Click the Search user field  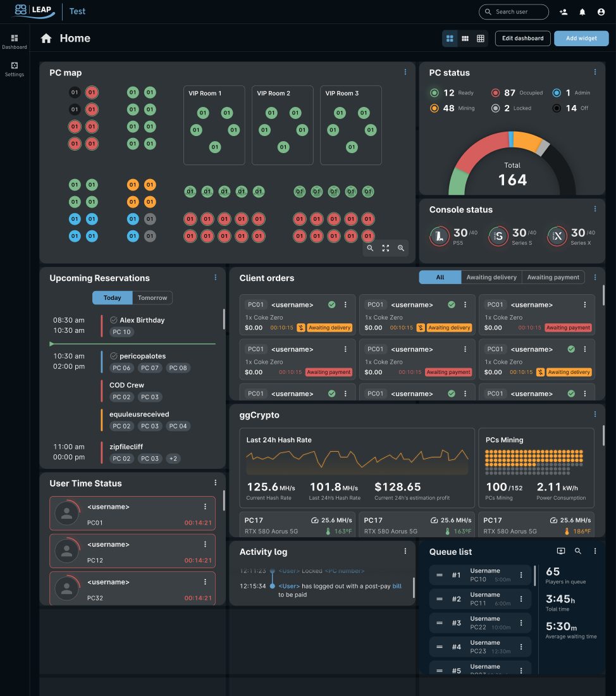point(514,12)
